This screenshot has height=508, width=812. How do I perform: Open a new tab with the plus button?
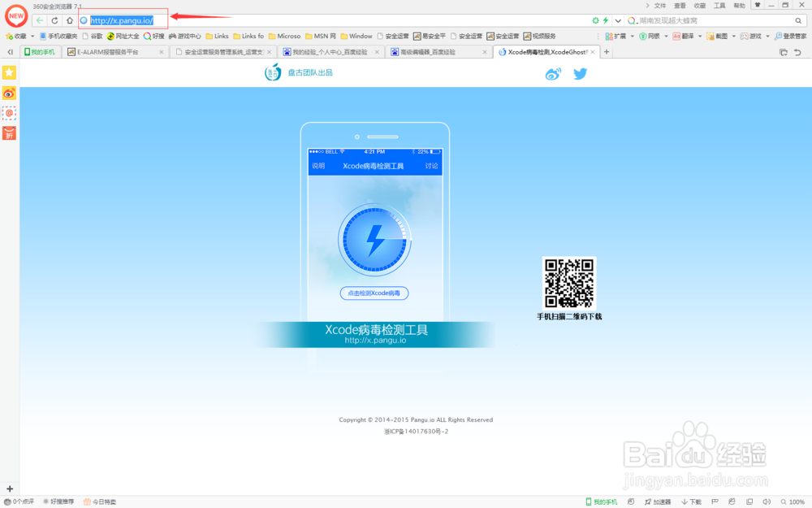(x=607, y=52)
